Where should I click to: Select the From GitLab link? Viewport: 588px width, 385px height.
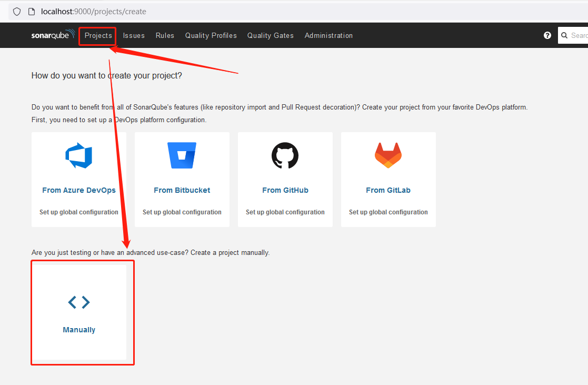pyautogui.click(x=388, y=190)
